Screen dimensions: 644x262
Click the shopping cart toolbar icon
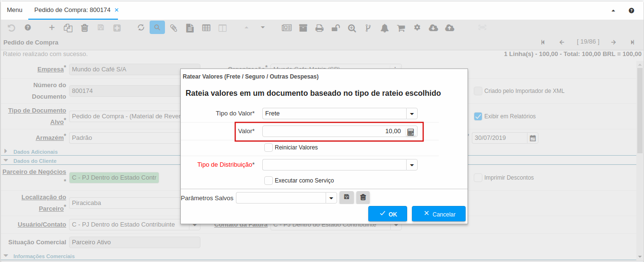(401, 28)
